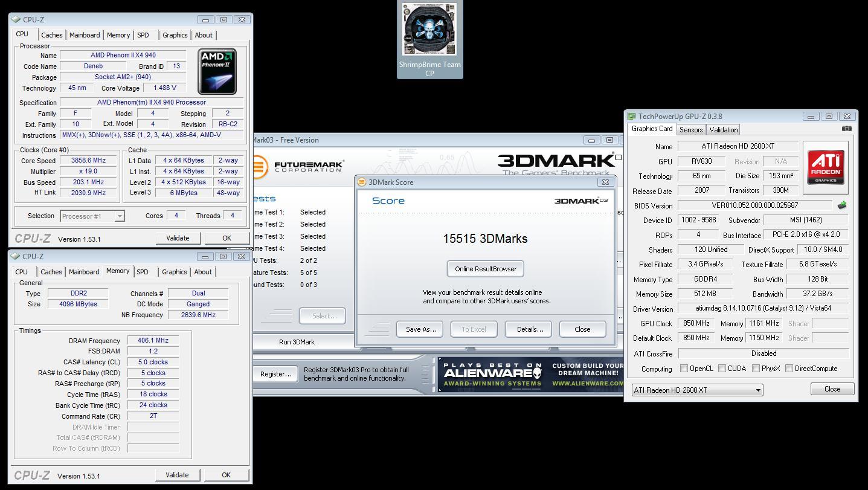Screen dimensions: 868x490
Task: Click the GPU Clock 850 MHz field
Action: click(x=696, y=323)
